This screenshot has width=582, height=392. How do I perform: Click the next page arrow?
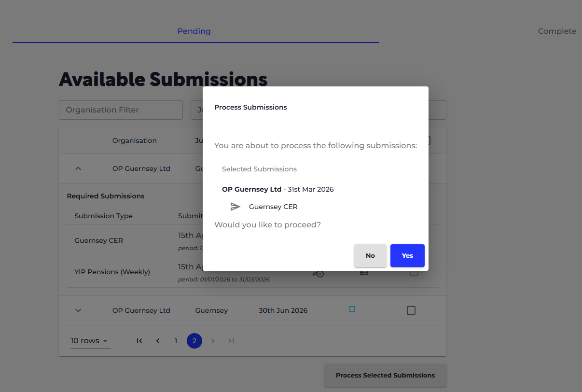pyautogui.click(x=213, y=341)
